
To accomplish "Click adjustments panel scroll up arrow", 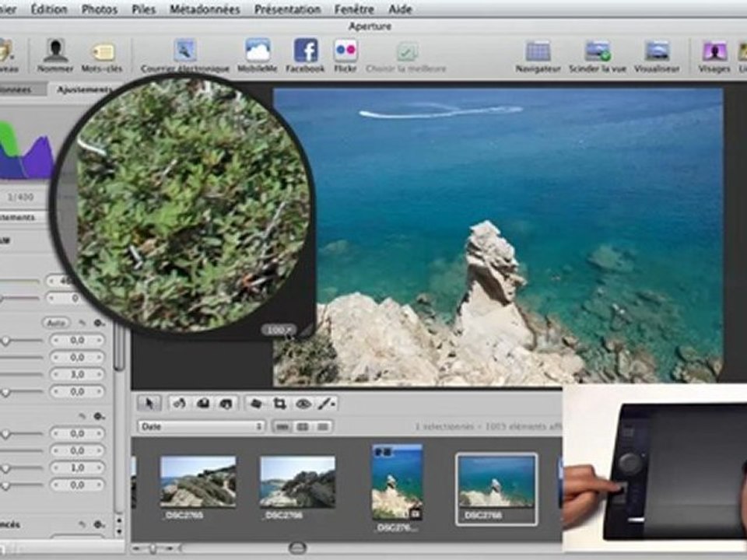I will click(x=119, y=520).
